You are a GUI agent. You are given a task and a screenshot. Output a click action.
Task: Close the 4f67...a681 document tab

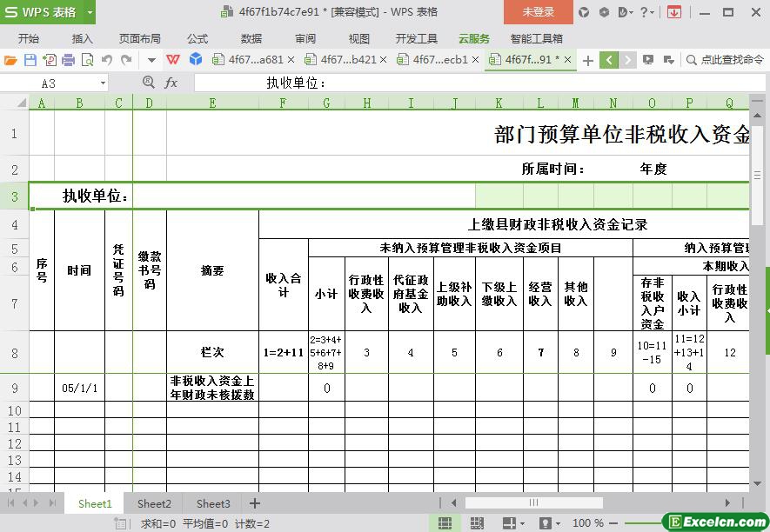coord(291,60)
